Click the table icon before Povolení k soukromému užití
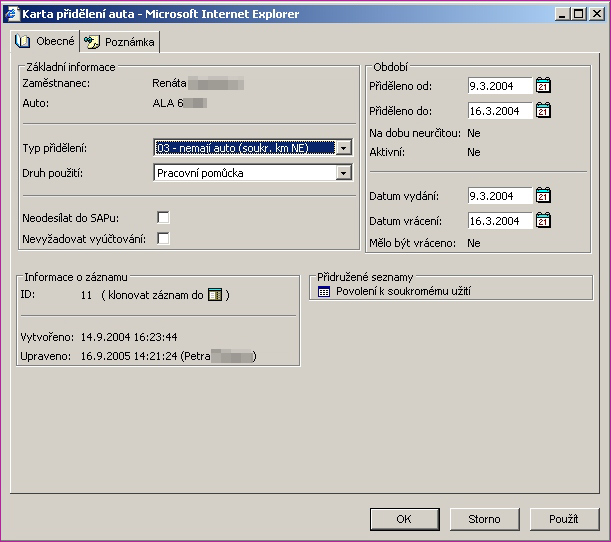 (x=323, y=291)
